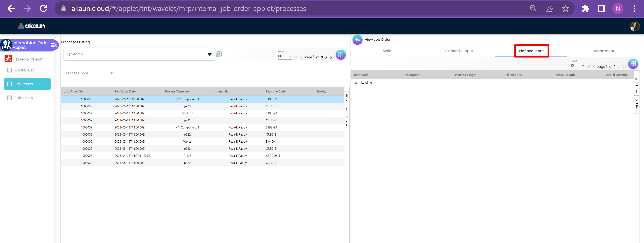
Task: Open Rows dropdown in Processes Listing
Action: 284,56
